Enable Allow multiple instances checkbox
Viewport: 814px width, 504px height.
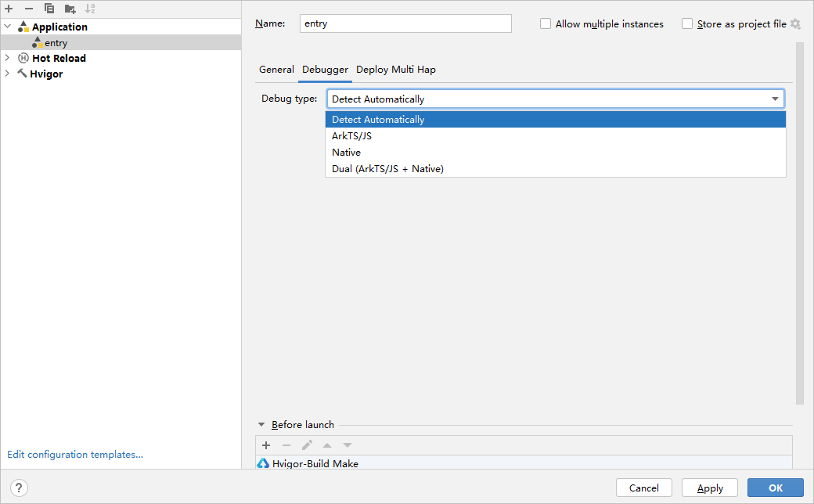(x=546, y=24)
